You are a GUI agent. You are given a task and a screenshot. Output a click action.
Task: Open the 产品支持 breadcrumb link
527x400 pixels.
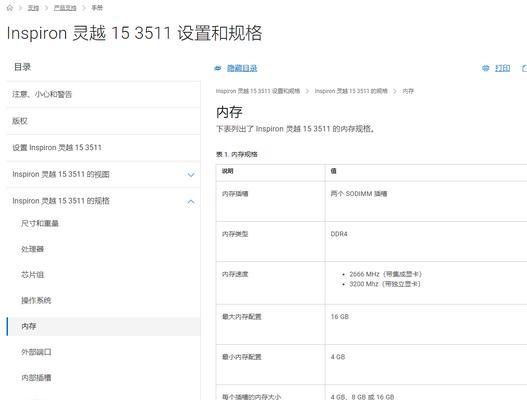[65, 8]
